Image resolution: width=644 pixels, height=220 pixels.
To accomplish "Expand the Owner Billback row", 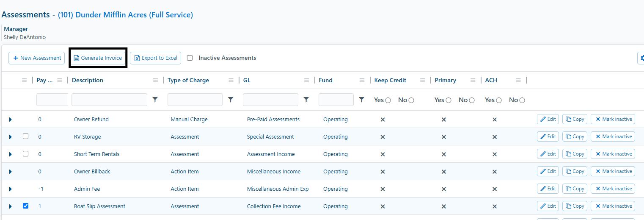I will tap(10, 172).
